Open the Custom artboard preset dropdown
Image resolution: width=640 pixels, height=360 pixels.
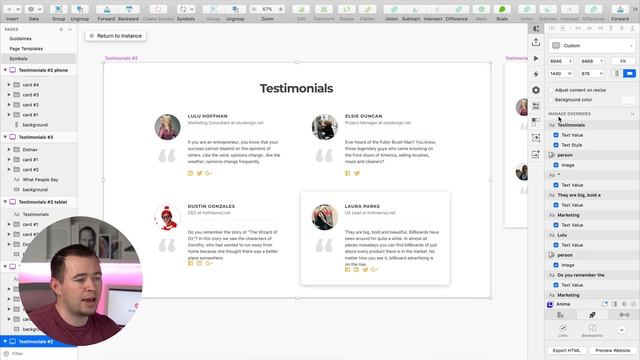tap(592, 46)
